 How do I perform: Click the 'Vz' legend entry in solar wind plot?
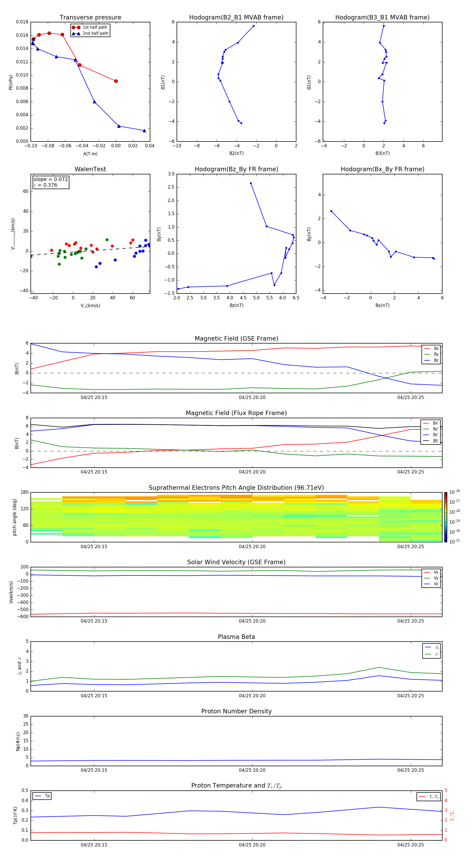[431, 584]
